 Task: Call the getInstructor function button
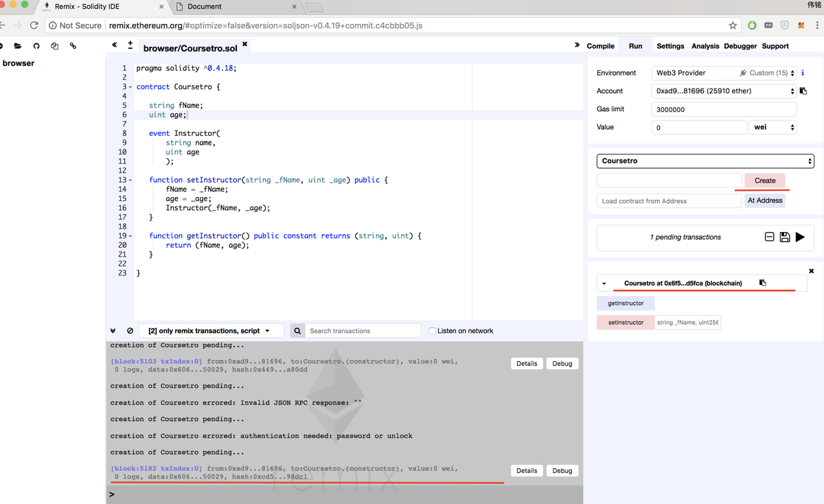pos(626,303)
